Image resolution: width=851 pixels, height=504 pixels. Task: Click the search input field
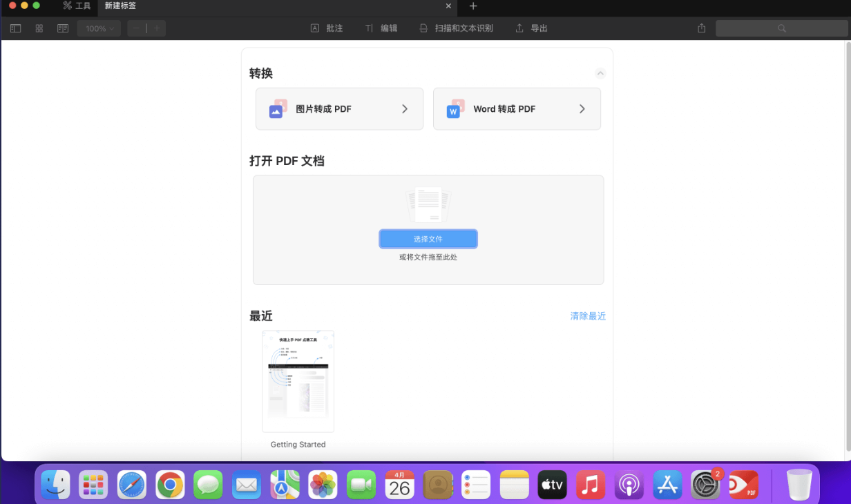point(781,28)
